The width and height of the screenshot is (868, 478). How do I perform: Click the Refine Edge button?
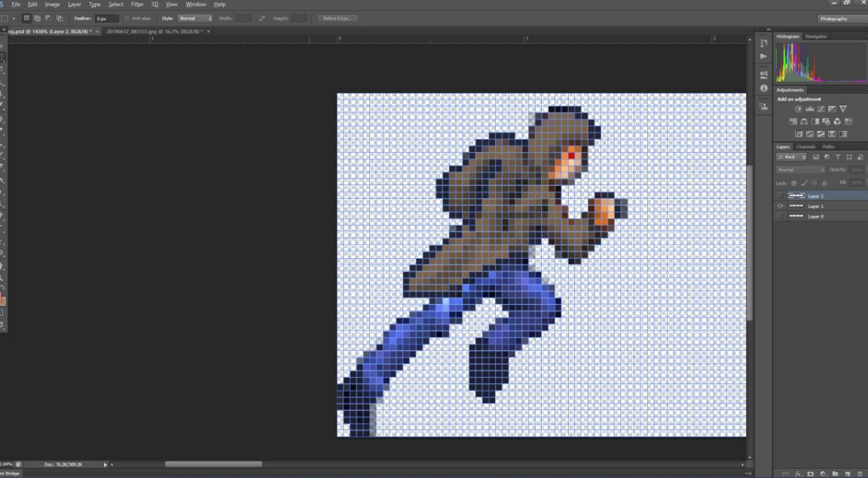tap(338, 18)
